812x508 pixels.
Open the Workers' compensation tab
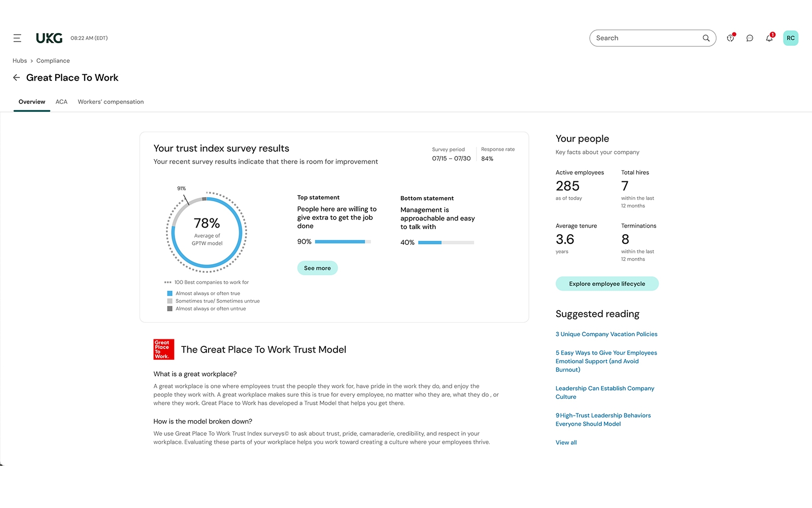(x=111, y=102)
